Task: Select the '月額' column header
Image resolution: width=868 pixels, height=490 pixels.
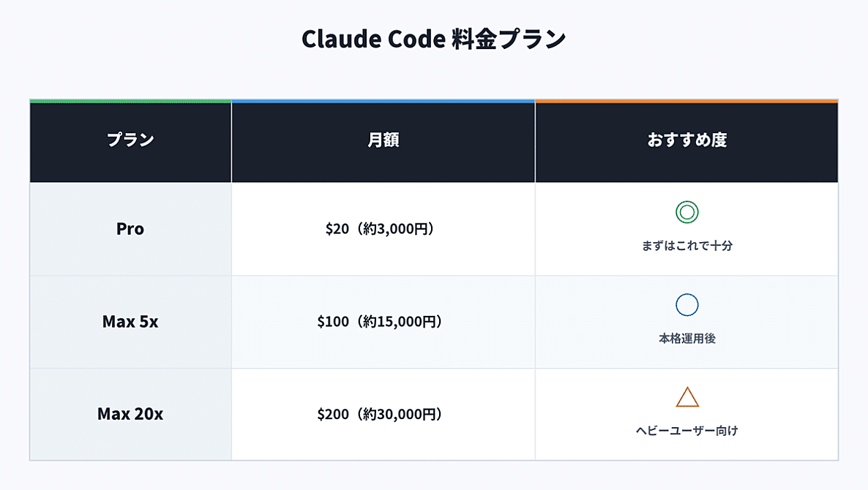Action: (x=383, y=140)
